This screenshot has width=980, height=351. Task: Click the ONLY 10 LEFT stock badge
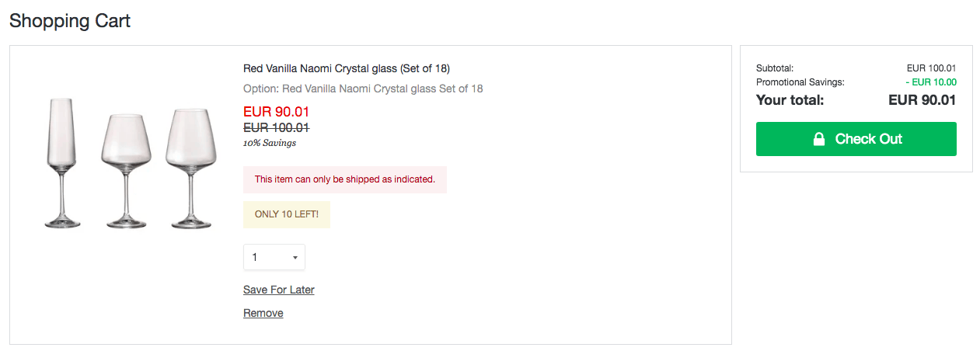pos(286,214)
